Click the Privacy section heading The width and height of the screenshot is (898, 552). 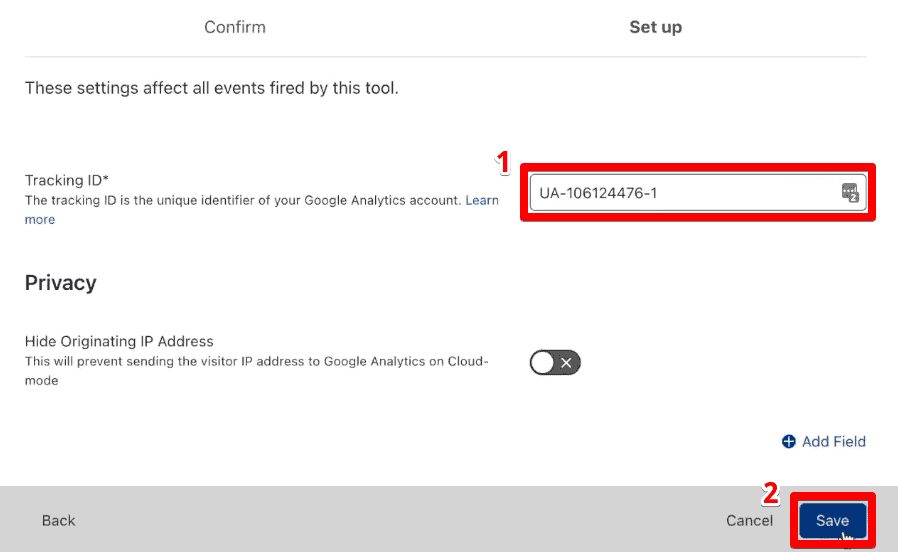(61, 283)
